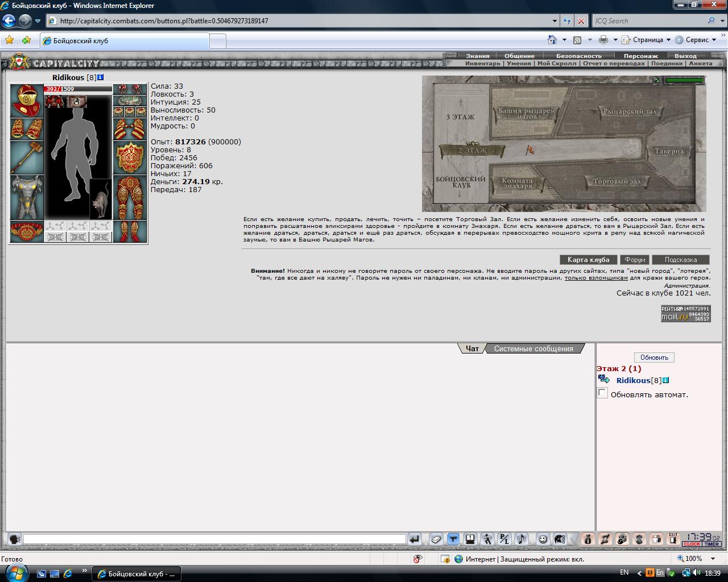Click the eraser clear-chat icon

tap(436, 539)
